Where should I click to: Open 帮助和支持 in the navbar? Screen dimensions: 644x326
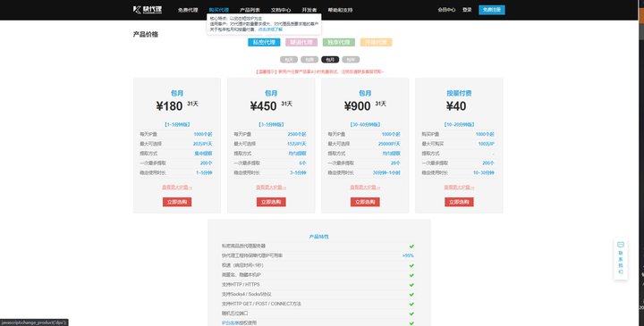pos(340,10)
